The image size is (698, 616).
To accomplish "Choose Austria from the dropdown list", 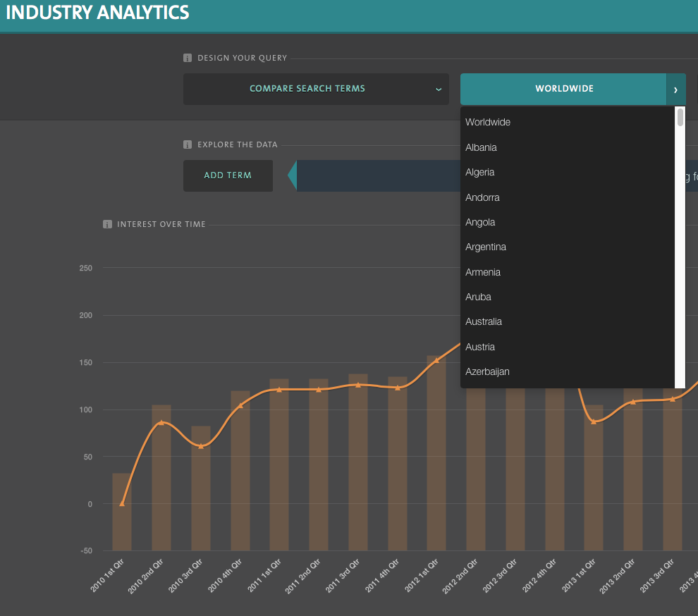I will click(x=480, y=347).
